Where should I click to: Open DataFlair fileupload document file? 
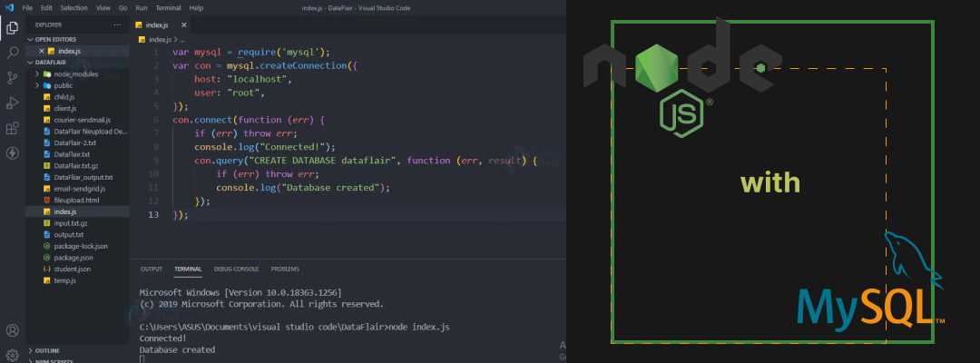pos(91,132)
